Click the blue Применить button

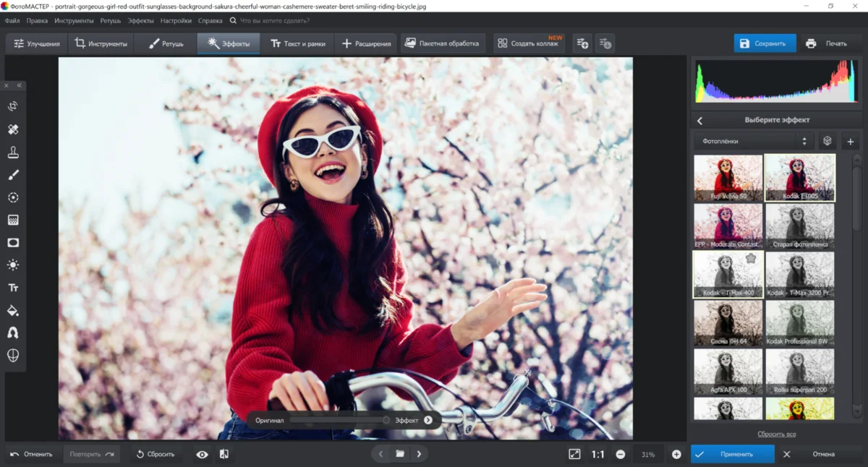point(732,454)
